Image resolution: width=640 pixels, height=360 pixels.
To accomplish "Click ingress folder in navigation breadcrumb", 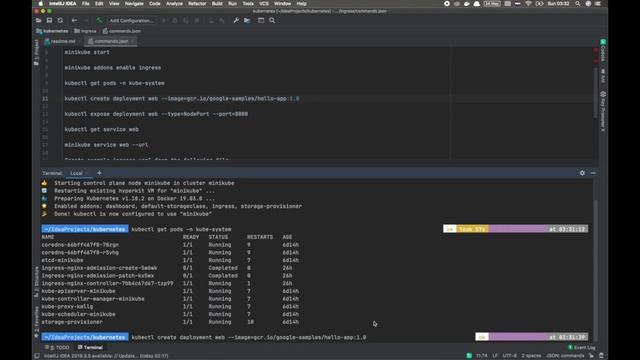I will tap(85, 31).
